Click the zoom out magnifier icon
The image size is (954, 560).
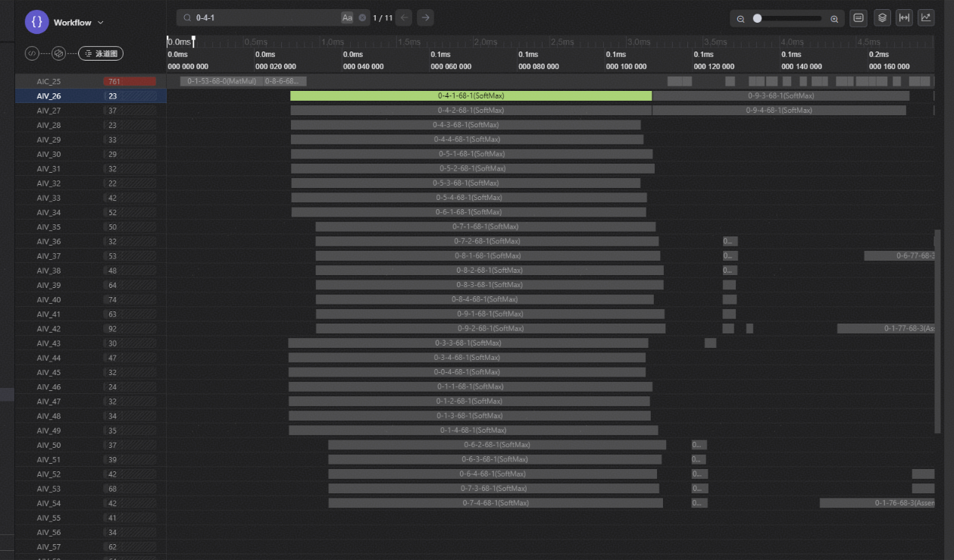(741, 19)
